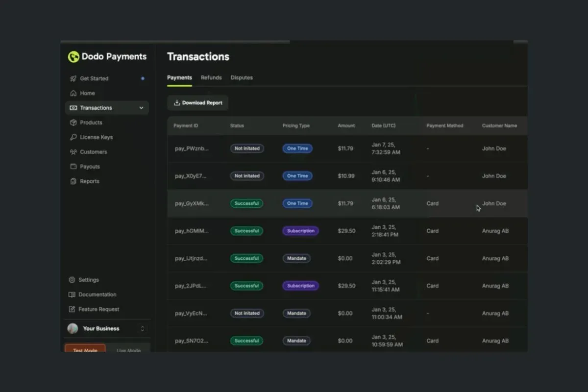Image resolution: width=588 pixels, height=392 pixels.
Task: Click the Feature Request edit icon
Action: 72,309
